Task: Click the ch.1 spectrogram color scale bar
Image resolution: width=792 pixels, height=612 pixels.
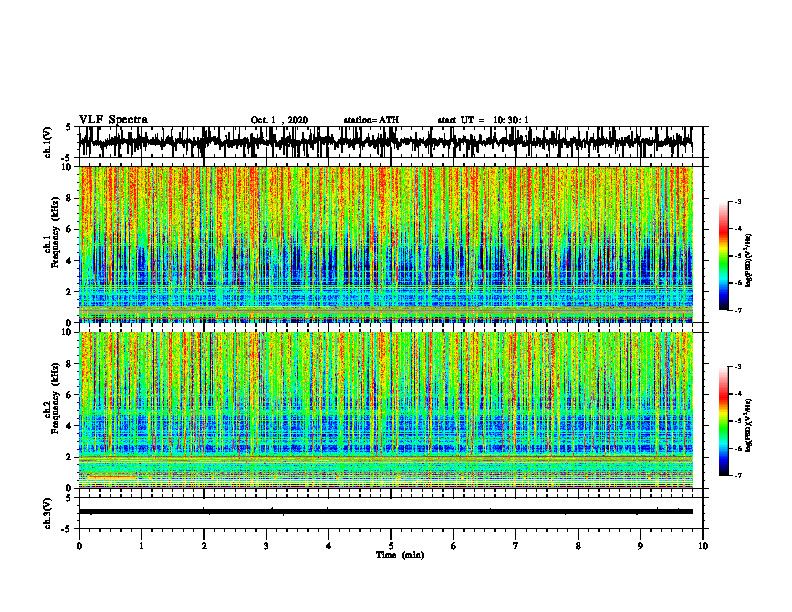Action: 723,256
